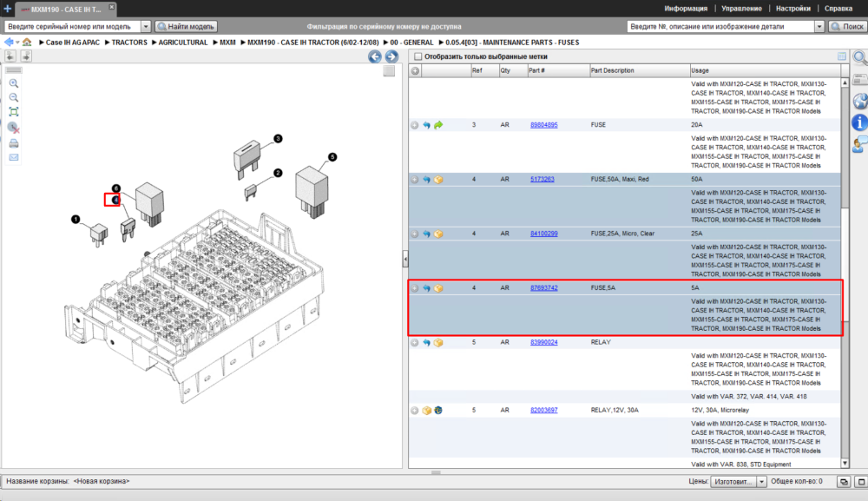Select callout 1 in the diagram
The width and height of the screenshot is (868, 501).
point(76,220)
